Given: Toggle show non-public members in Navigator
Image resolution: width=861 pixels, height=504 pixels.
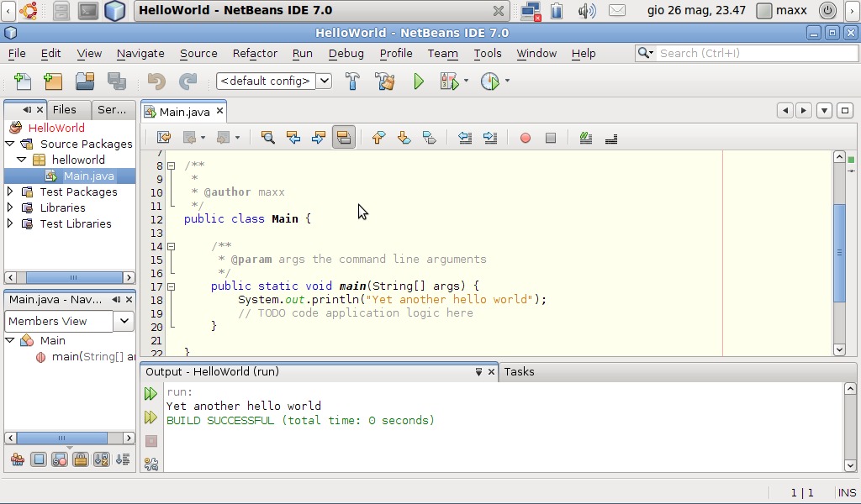Looking at the screenshot, I should [80, 459].
